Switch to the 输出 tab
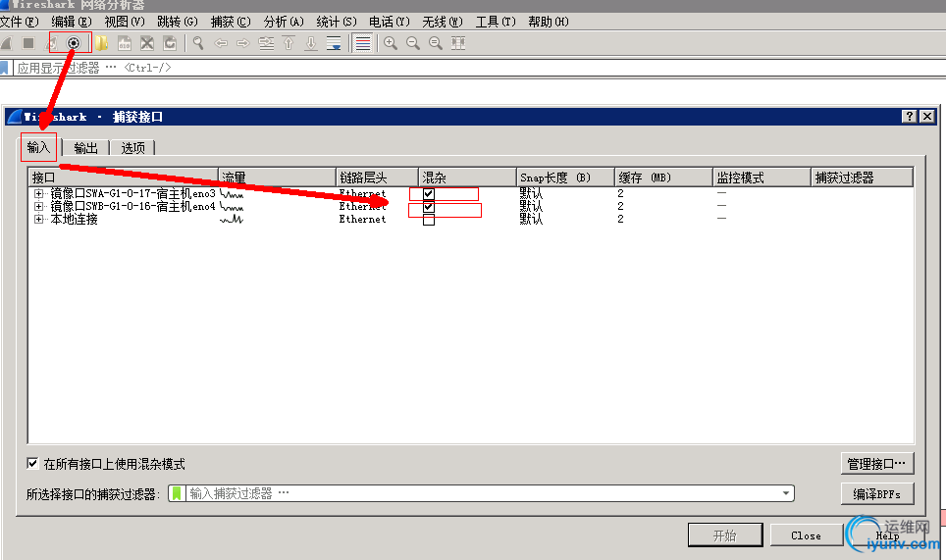Image resolution: width=946 pixels, height=560 pixels. (x=85, y=148)
